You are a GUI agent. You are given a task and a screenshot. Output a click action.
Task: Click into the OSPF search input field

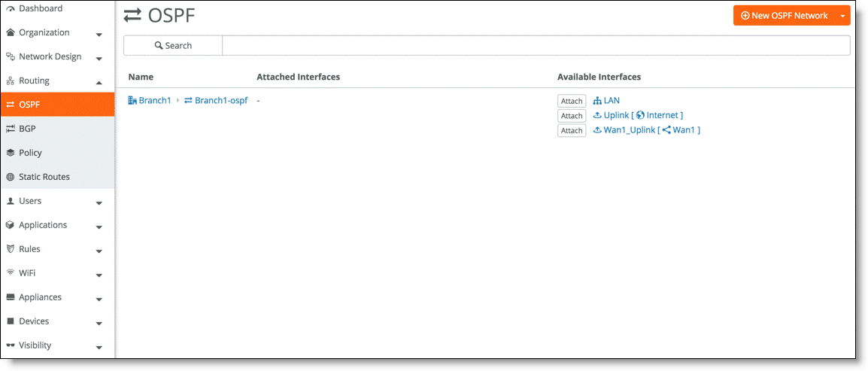[536, 46]
